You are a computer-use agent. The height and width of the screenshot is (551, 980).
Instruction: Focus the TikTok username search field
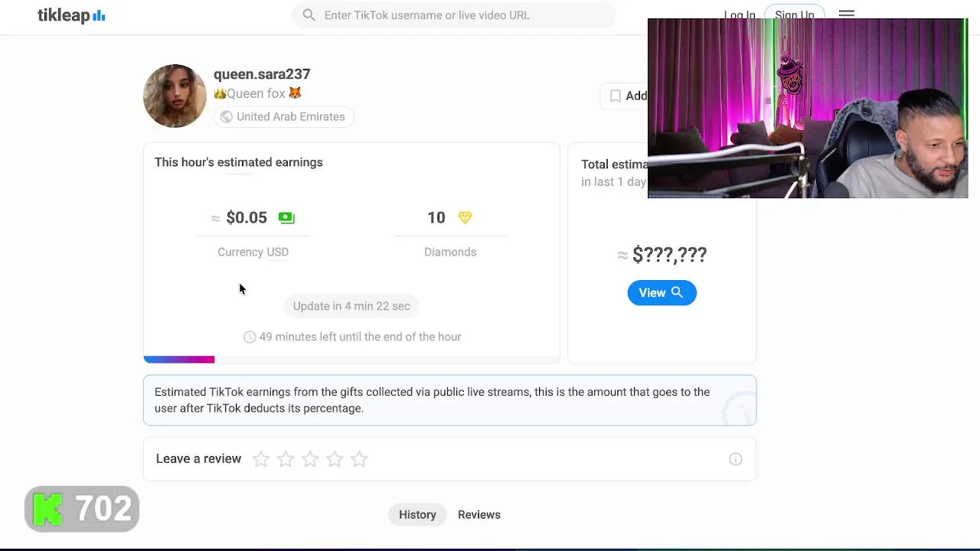tap(459, 15)
